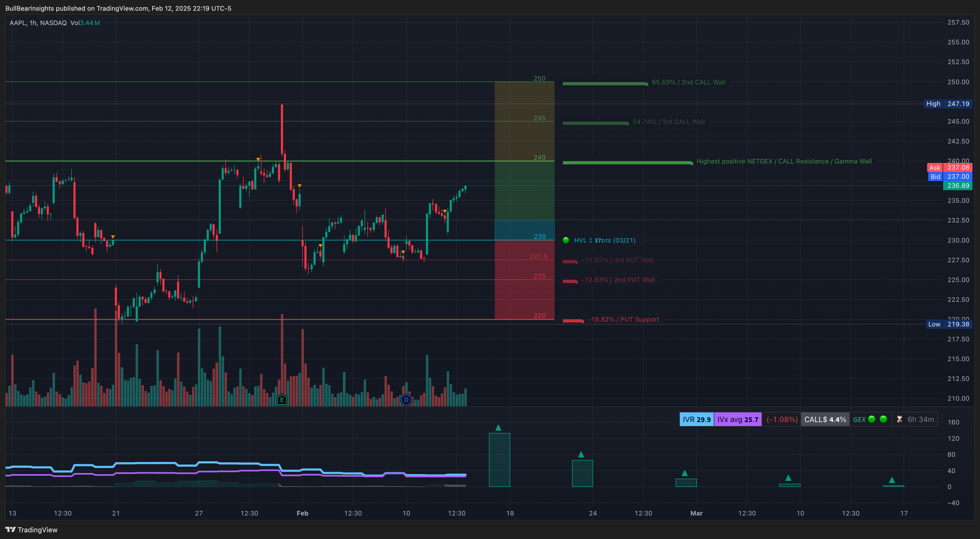Click the Low 219.38 label

[949, 324]
